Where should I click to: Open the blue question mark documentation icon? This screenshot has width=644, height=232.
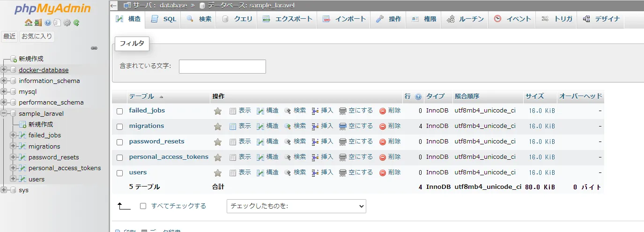click(48, 22)
